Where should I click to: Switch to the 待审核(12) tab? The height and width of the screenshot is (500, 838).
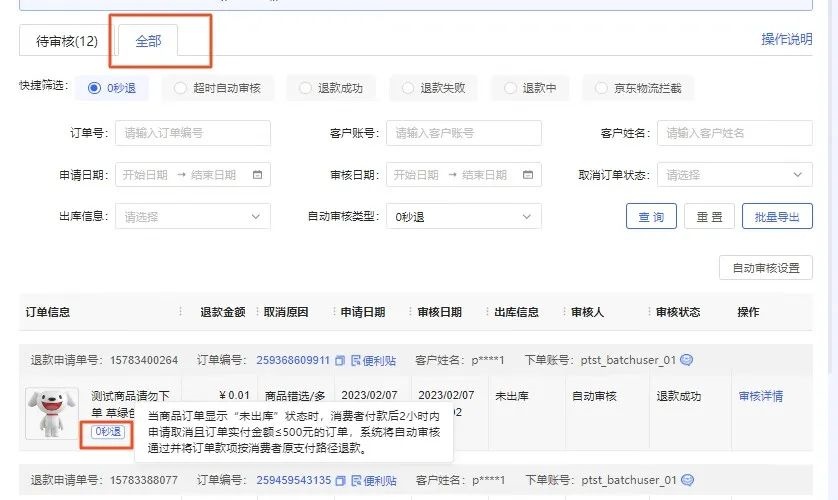tap(66, 41)
